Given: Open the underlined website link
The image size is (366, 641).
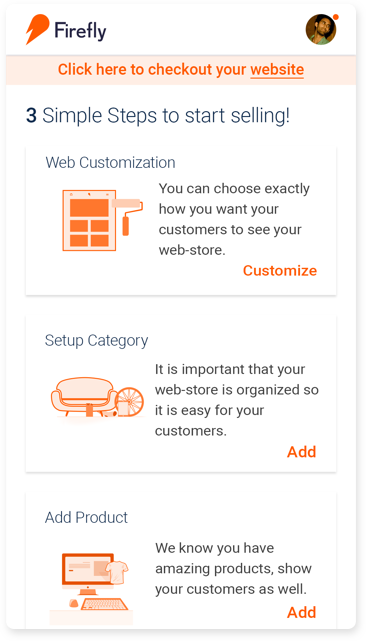Looking at the screenshot, I should [277, 69].
